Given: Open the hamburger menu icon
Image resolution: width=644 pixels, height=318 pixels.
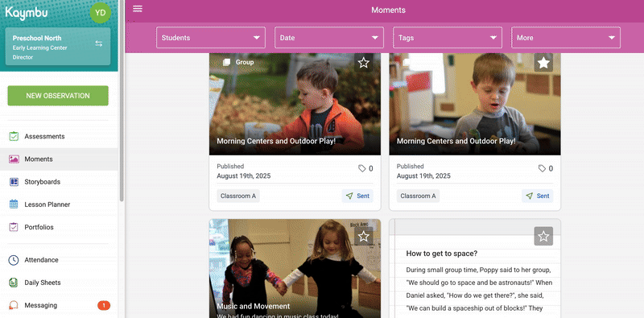Looking at the screenshot, I should pyautogui.click(x=138, y=9).
